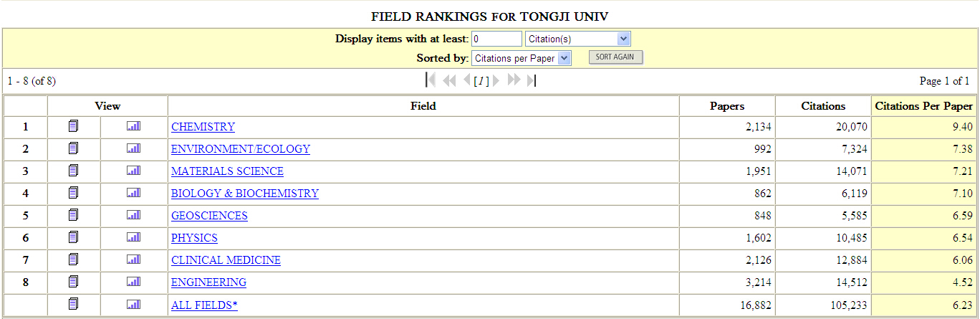The height and width of the screenshot is (319, 980).
Task: Open the Citation(s) threshold type dropdown
Action: click(x=577, y=39)
